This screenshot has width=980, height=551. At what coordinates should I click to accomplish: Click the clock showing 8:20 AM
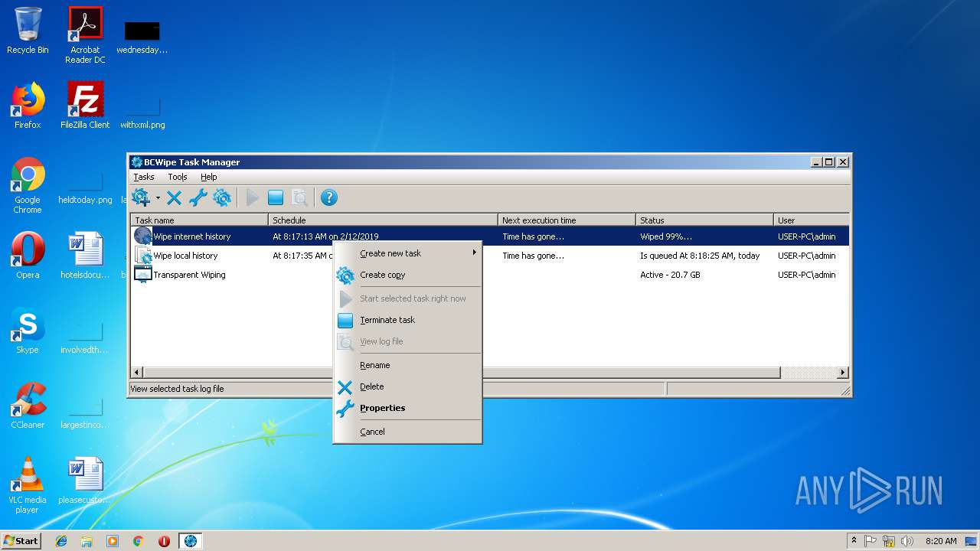[941, 541]
